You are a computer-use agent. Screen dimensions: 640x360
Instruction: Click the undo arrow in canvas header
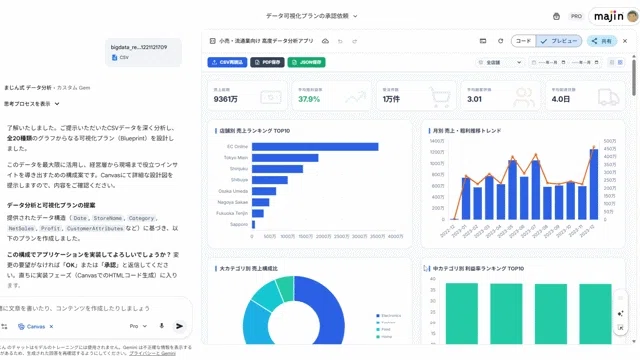340,41
